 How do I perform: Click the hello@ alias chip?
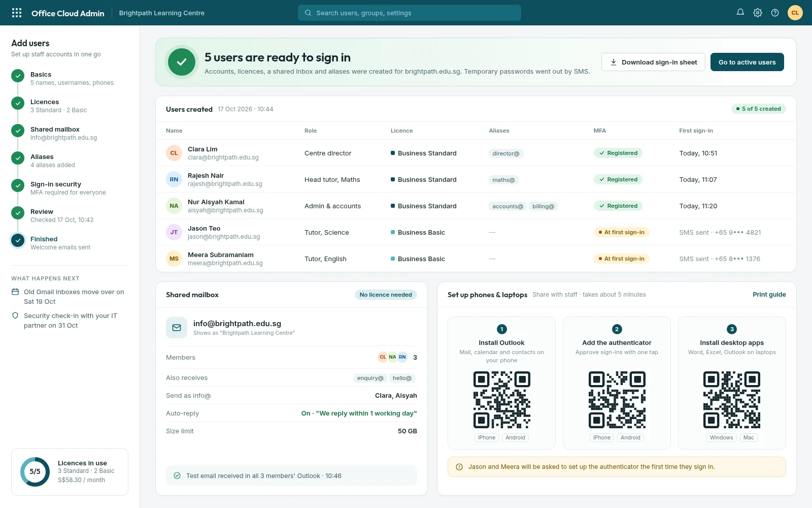(x=402, y=378)
